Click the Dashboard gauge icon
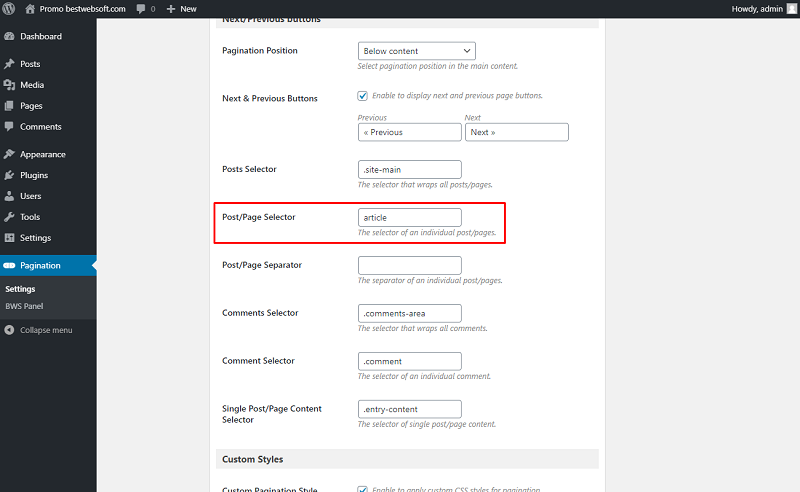This screenshot has height=492, width=800. click(9, 36)
